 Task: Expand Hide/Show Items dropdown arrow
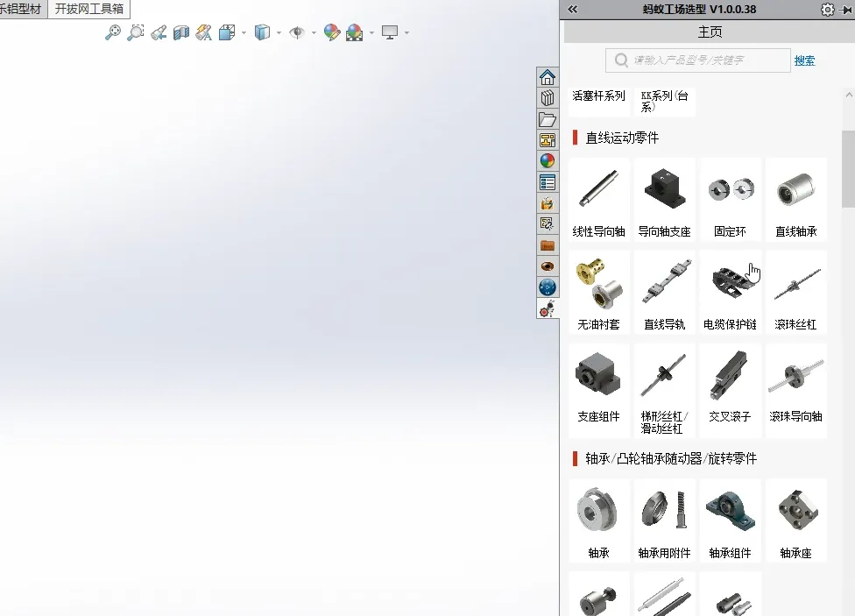coord(314,32)
